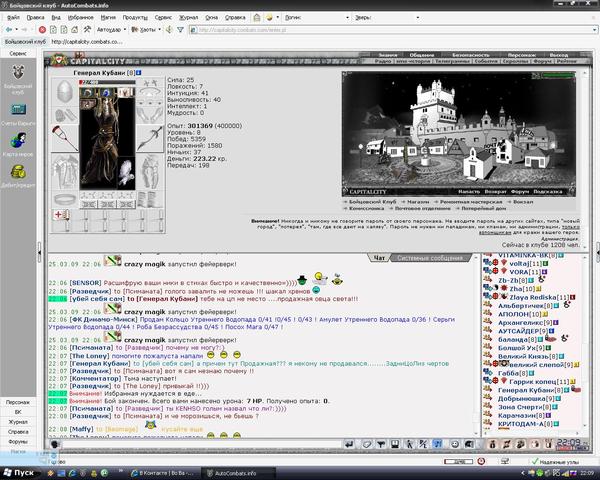This screenshot has width=600, height=480.
Task: Switch to the Системные сообщения chat tab
Action: point(430,258)
